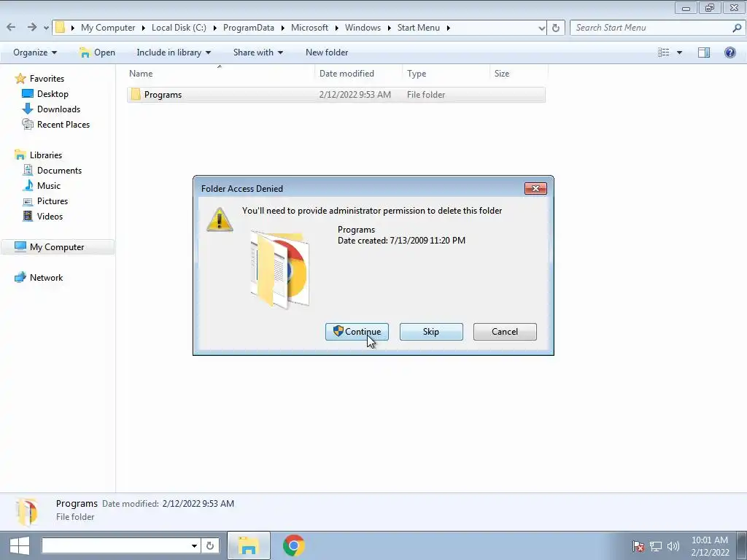Open address bar history dropdown
This screenshot has height=560, width=747.
[x=542, y=28]
